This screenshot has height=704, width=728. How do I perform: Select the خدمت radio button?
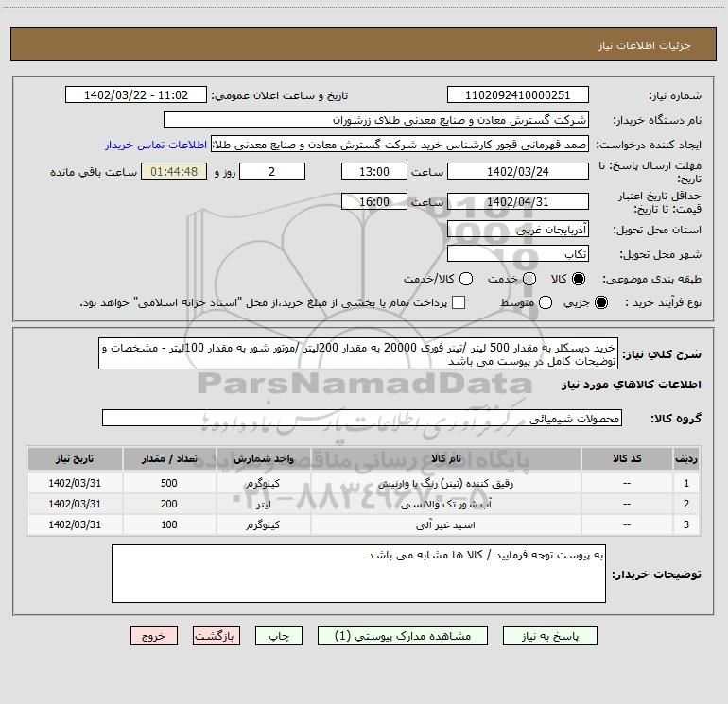(529, 279)
